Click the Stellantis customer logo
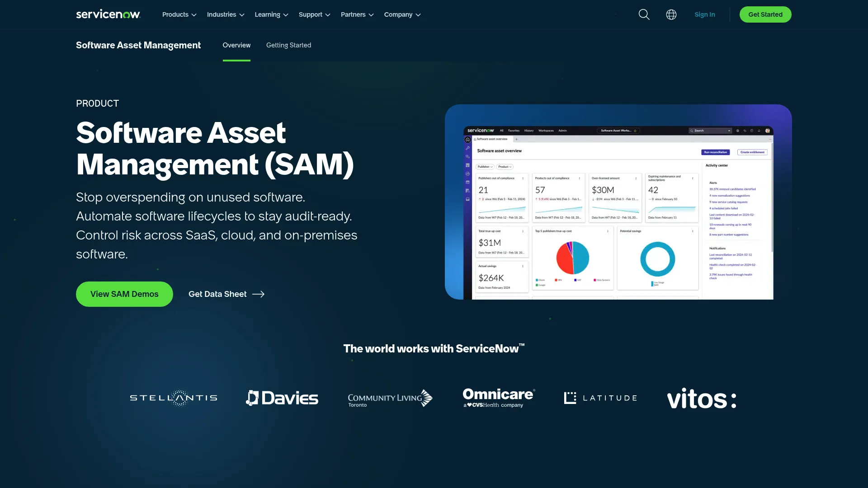The width and height of the screenshot is (868, 488). [x=174, y=398]
